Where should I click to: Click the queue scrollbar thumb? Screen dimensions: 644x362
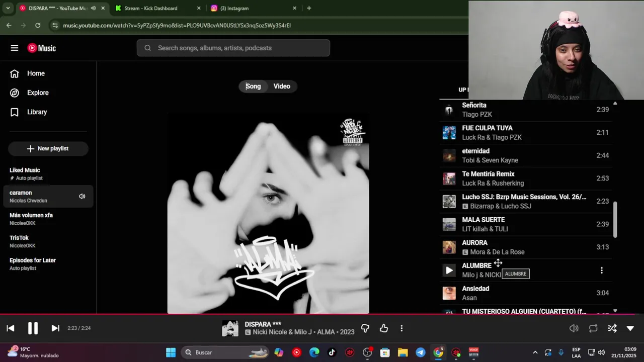(x=615, y=219)
